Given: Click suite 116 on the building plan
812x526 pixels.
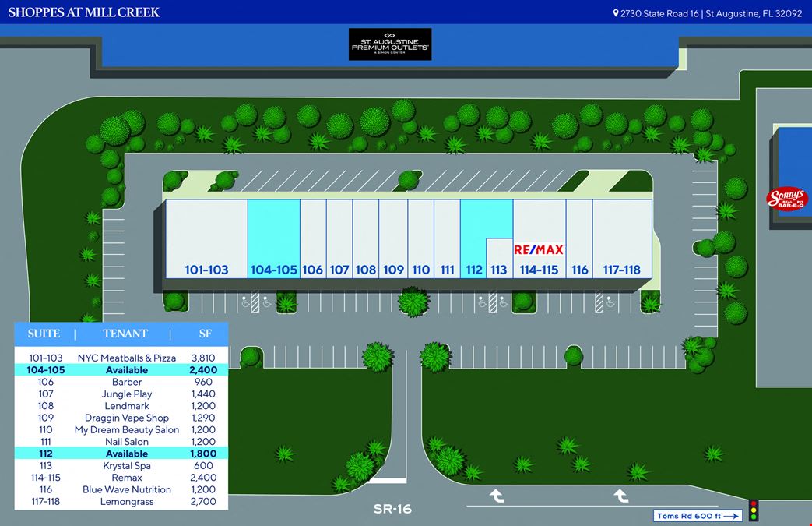Looking at the screenshot, I should tap(579, 239).
